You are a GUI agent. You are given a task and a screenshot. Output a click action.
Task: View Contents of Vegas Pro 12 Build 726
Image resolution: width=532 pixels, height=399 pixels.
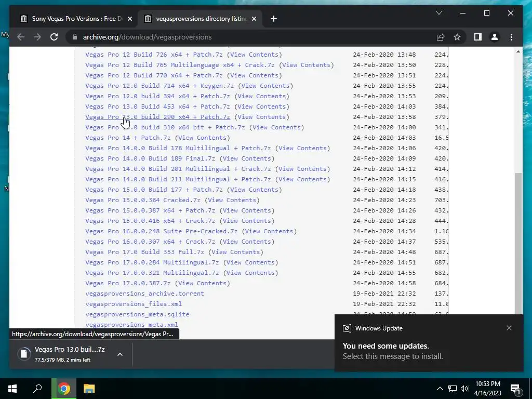pyautogui.click(x=254, y=55)
